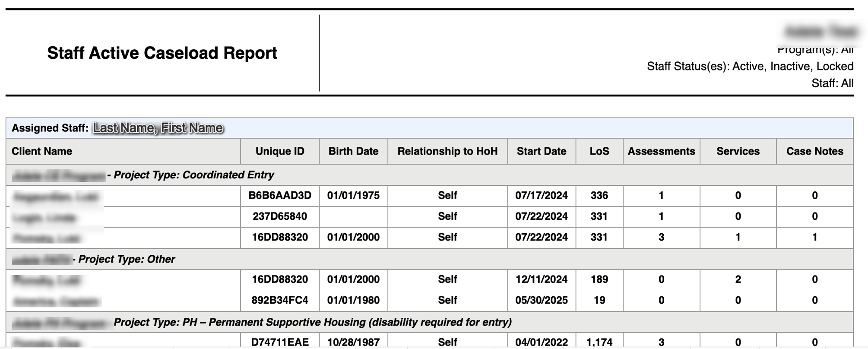Click the Staff Active Caseload Report title

(162, 53)
